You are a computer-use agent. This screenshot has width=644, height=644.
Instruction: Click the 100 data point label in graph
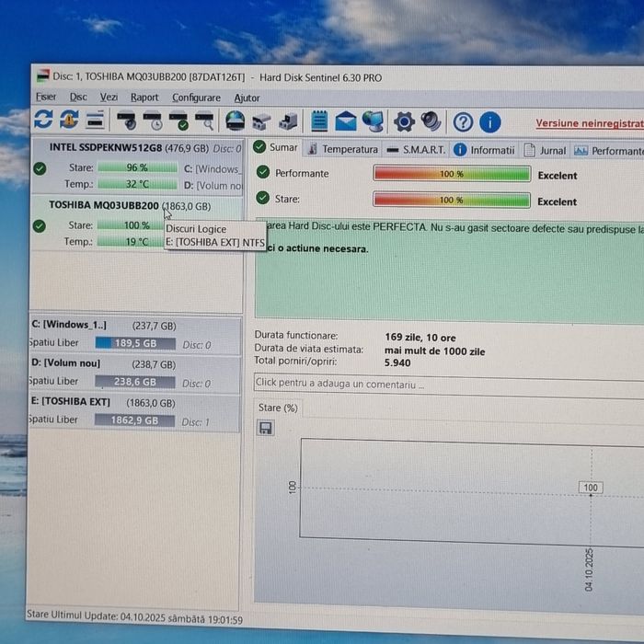[x=591, y=488]
